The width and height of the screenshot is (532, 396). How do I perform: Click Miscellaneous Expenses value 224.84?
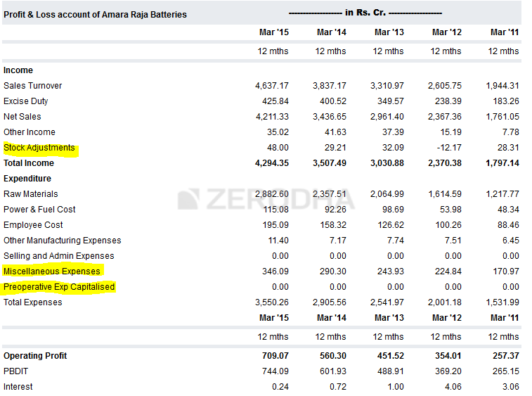(x=448, y=272)
